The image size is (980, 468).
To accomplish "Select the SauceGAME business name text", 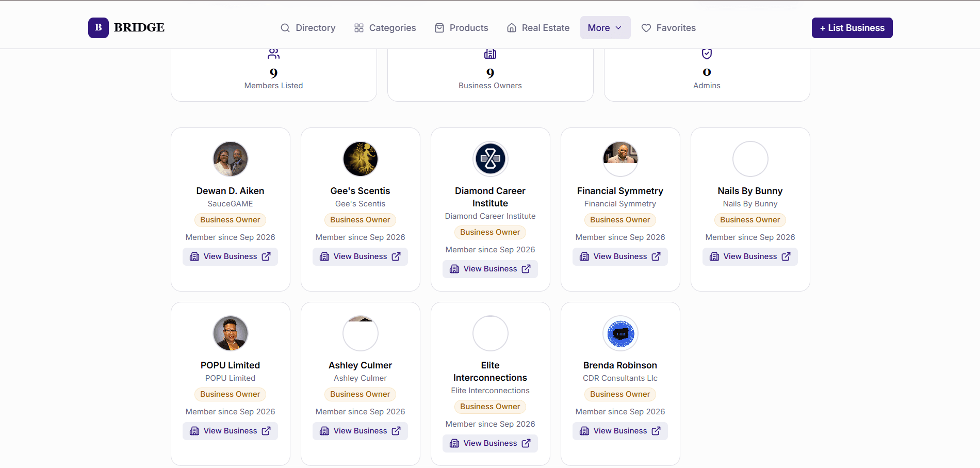I will pos(230,204).
